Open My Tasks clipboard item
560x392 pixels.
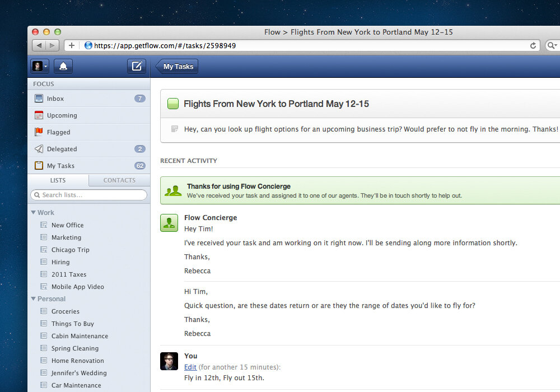[x=60, y=166]
